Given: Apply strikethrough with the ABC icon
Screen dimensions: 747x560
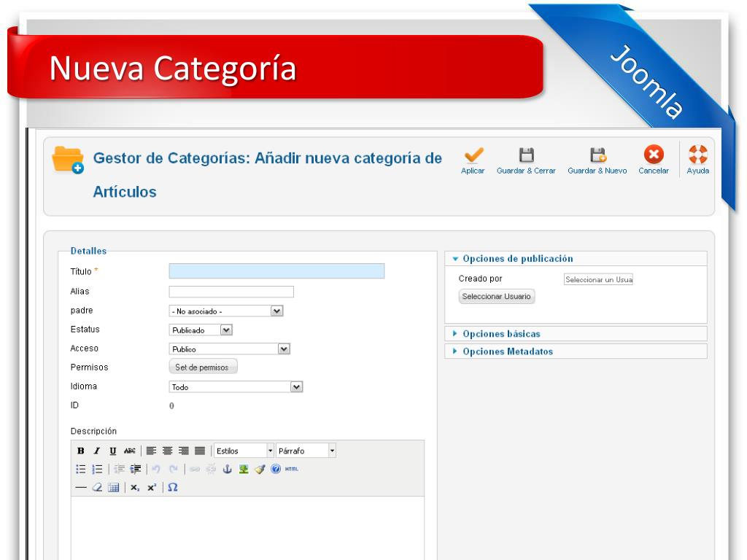Looking at the screenshot, I should [130, 451].
